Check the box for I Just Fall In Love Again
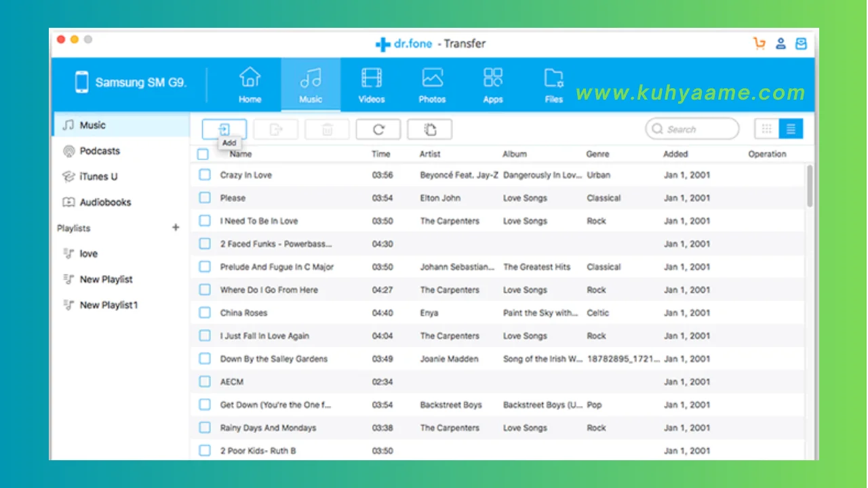868x488 pixels. tap(205, 336)
